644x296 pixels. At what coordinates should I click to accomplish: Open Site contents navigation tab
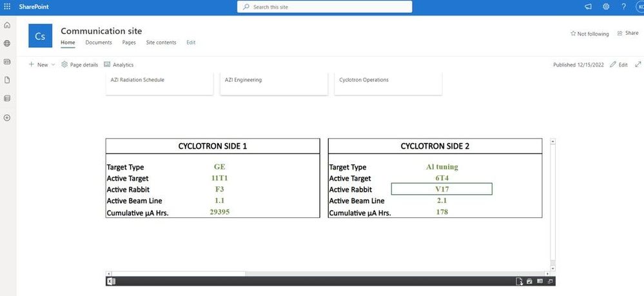[x=161, y=43]
